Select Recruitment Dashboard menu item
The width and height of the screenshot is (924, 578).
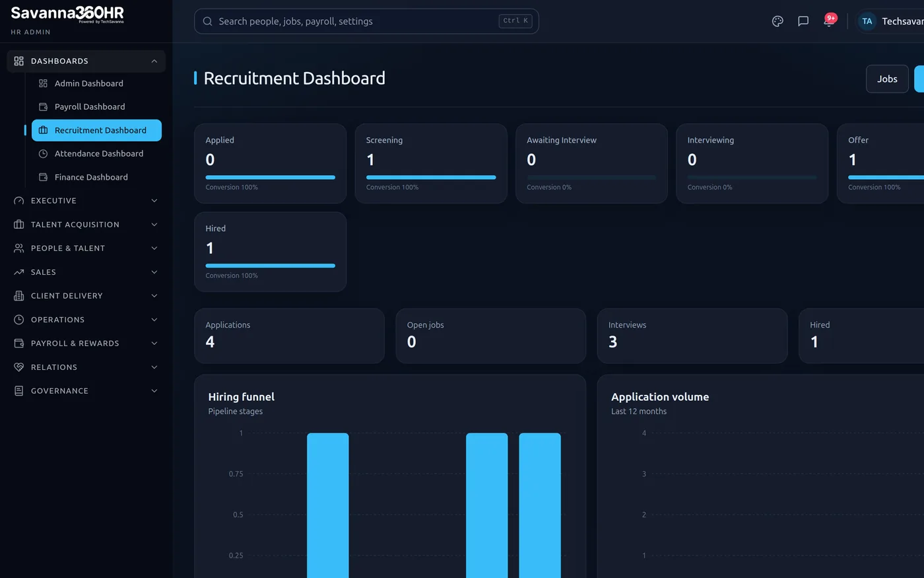pyautogui.click(x=96, y=130)
